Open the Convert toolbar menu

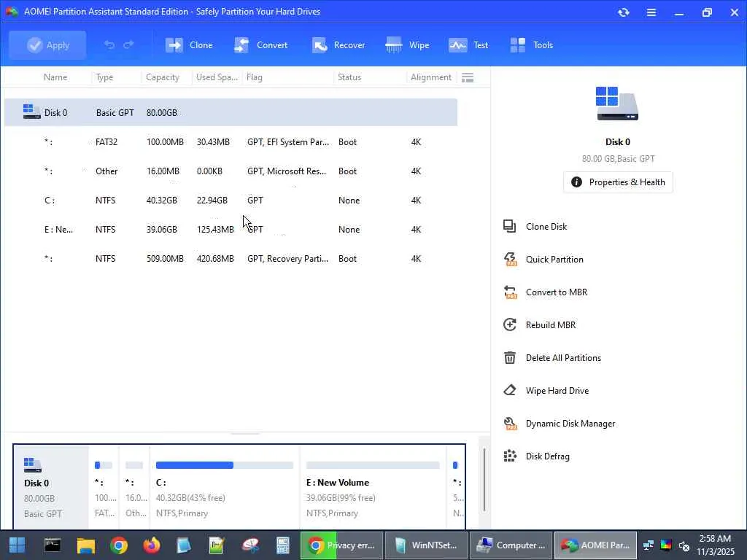point(261,45)
